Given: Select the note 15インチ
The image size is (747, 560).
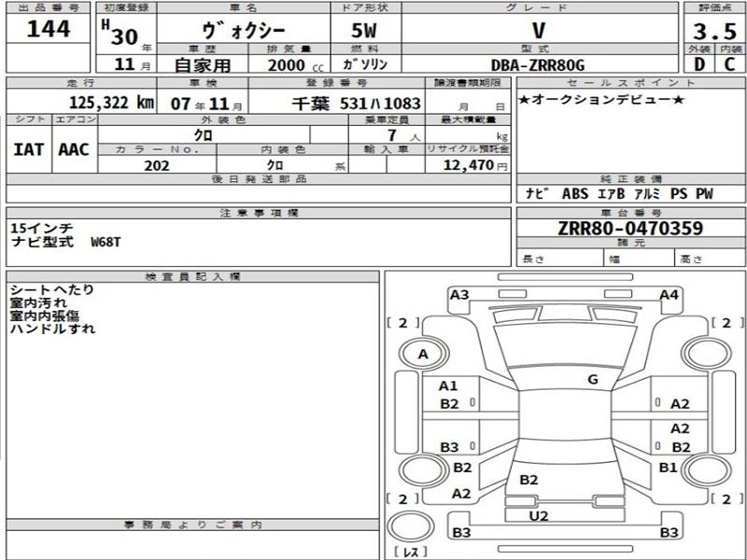Looking at the screenshot, I should click(x=42, y=228).
